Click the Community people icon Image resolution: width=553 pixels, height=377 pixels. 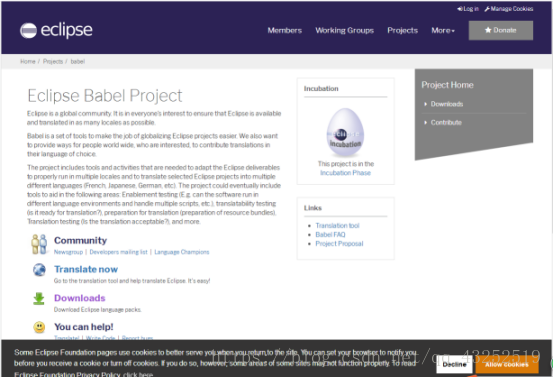point(39,244)
